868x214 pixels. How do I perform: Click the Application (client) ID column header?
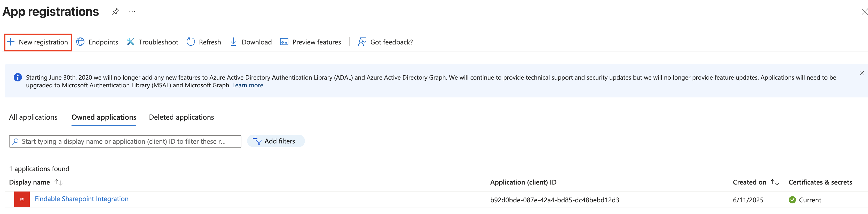pyautogui.click(x=523, y=182)
